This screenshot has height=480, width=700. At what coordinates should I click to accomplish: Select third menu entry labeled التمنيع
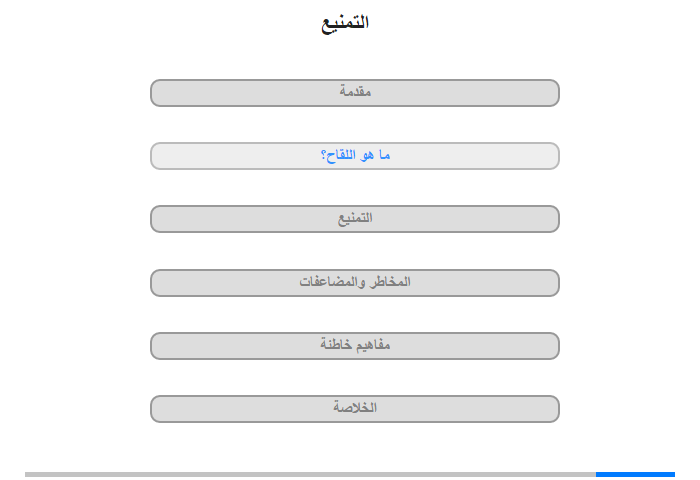coord(354,219)
